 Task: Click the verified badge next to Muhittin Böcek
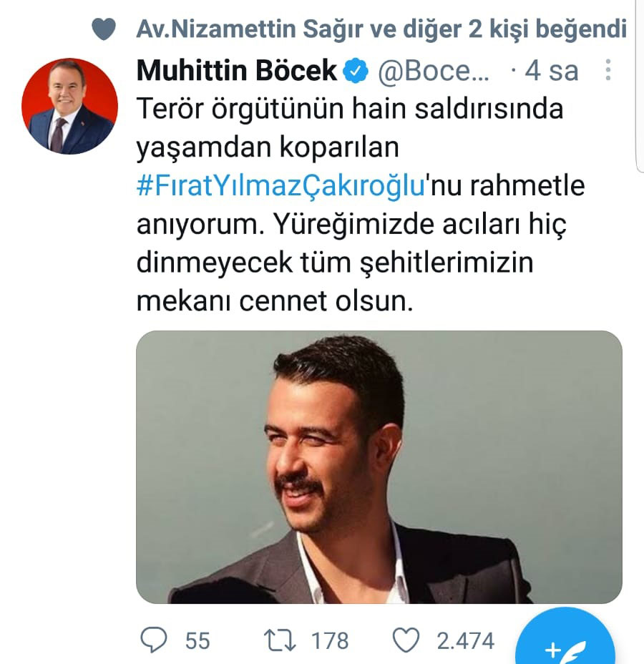click(356, 71)
